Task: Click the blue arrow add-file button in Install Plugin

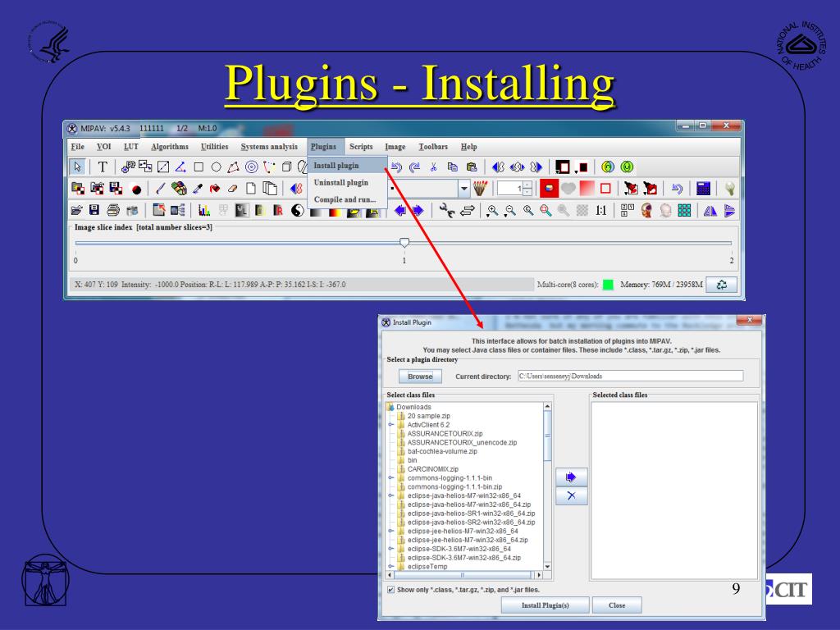Action: (571, 477)
